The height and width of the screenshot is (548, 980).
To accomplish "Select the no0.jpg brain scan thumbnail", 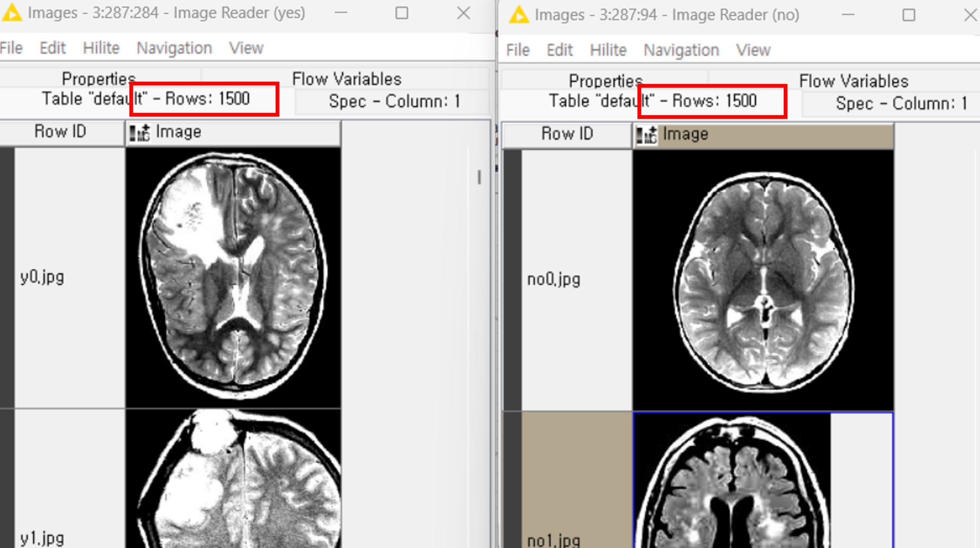I will pos(763,280).
